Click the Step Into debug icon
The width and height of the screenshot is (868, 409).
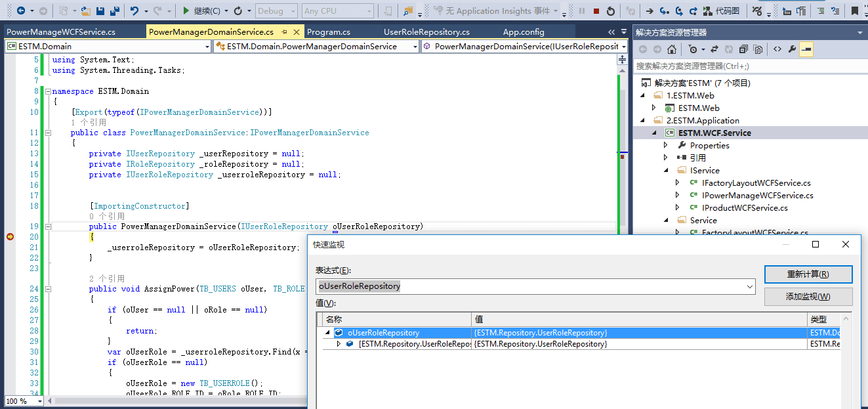[664, 11]
